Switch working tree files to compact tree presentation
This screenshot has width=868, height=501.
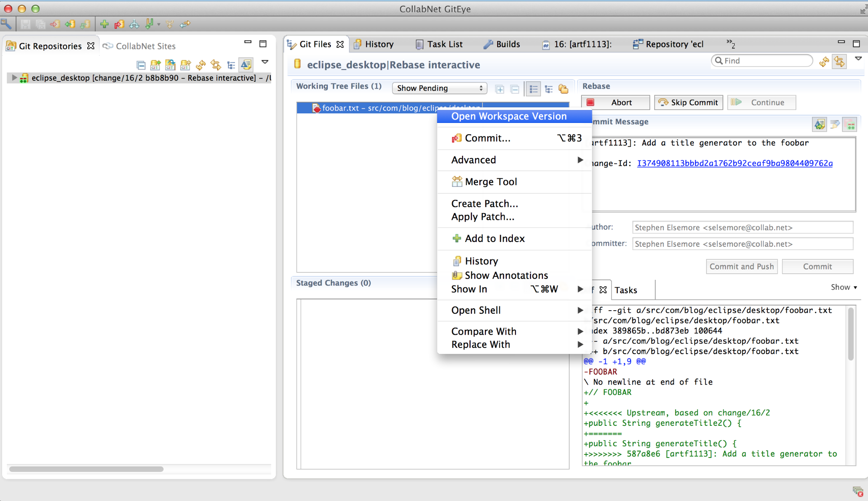point(548,89)
